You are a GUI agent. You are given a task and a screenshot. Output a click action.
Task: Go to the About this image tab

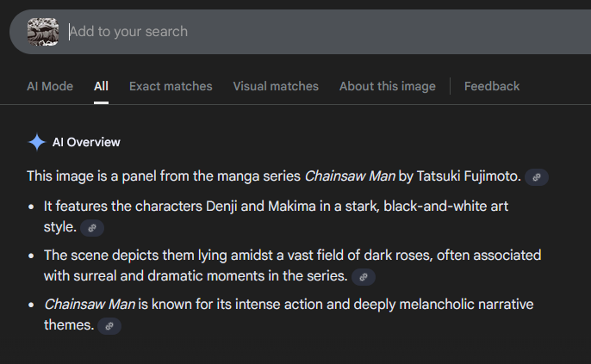[x=388, y=86]
